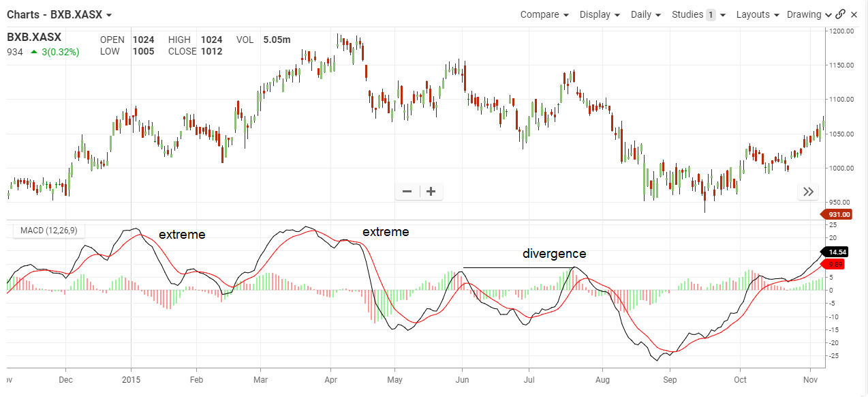Zoom in using the plus button

[431, 192]
